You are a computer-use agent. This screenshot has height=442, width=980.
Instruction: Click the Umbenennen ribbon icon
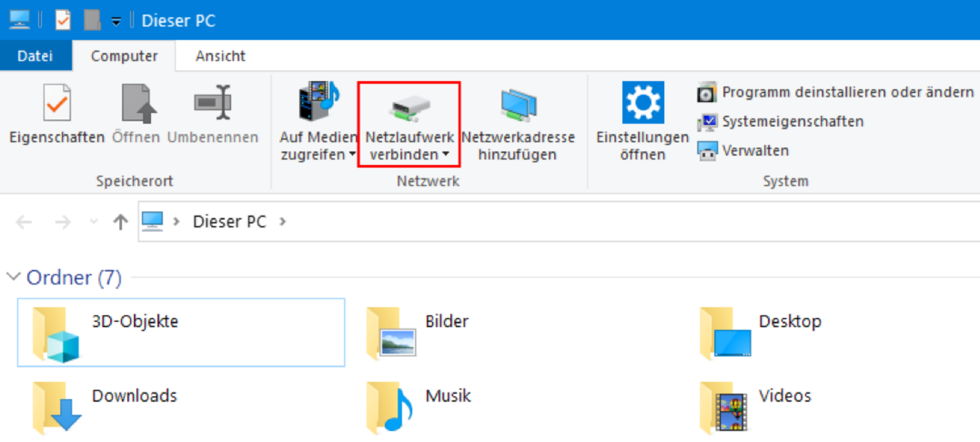[212, 103]
